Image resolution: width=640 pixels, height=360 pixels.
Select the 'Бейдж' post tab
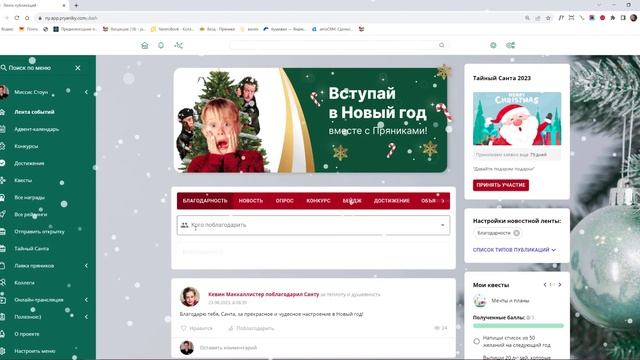pyautogui.click(x=352, y=201)
